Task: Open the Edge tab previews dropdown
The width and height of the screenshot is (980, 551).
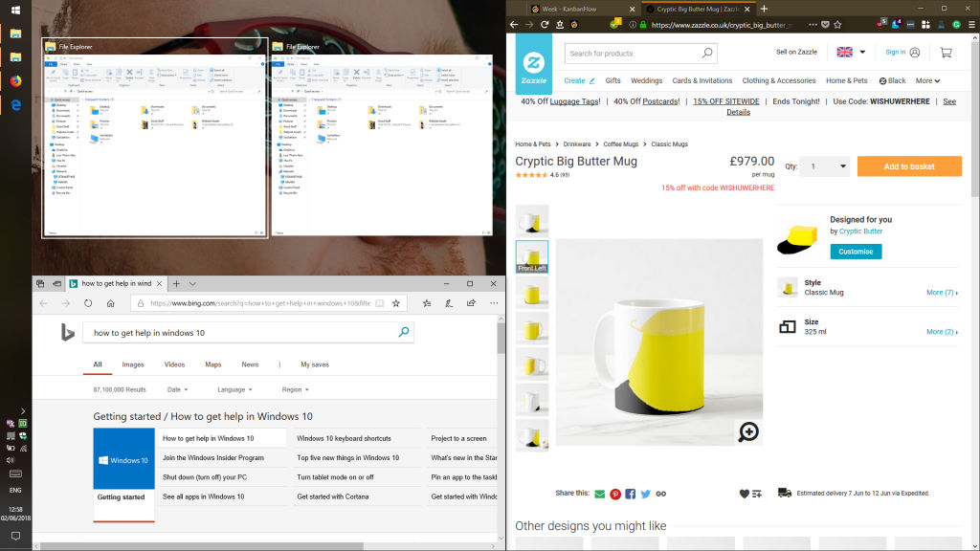Action: (192, 283)
